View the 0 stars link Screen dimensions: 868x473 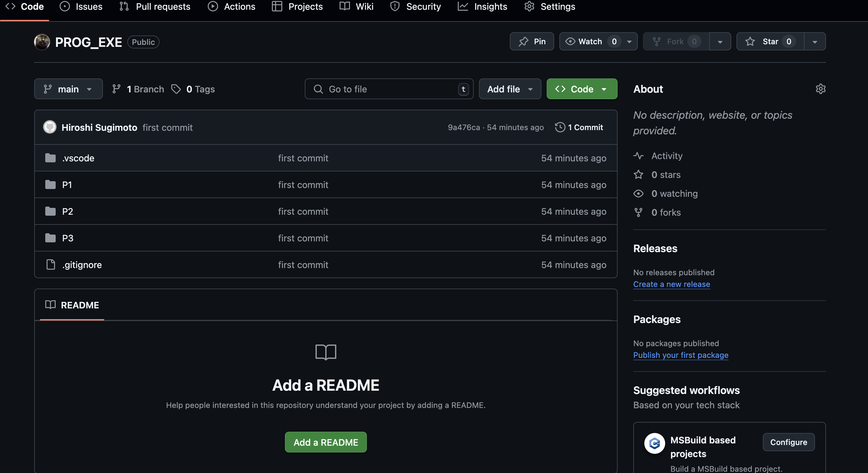click(657, 174)
